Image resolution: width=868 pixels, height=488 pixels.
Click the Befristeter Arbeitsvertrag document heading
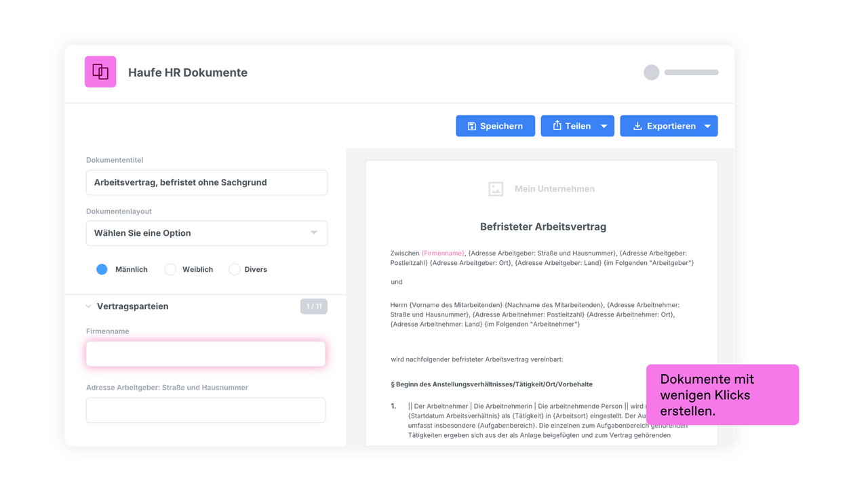[543, 227]
